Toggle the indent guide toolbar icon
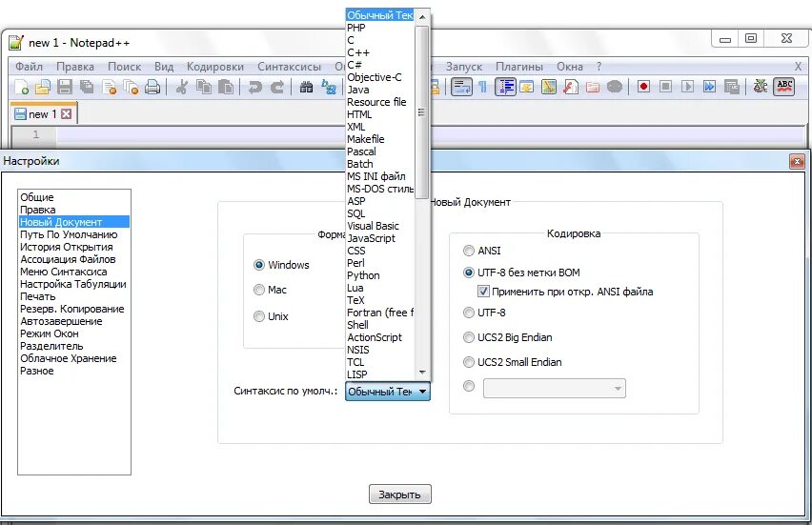 pyautogui.click(x=505, y=87)
